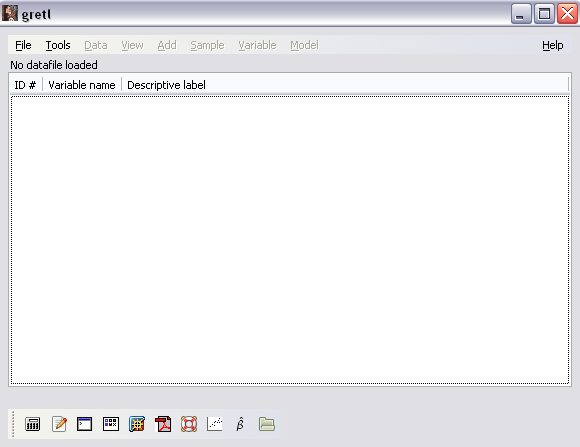
Task: Open the File menu
Action: coord(23,45)
